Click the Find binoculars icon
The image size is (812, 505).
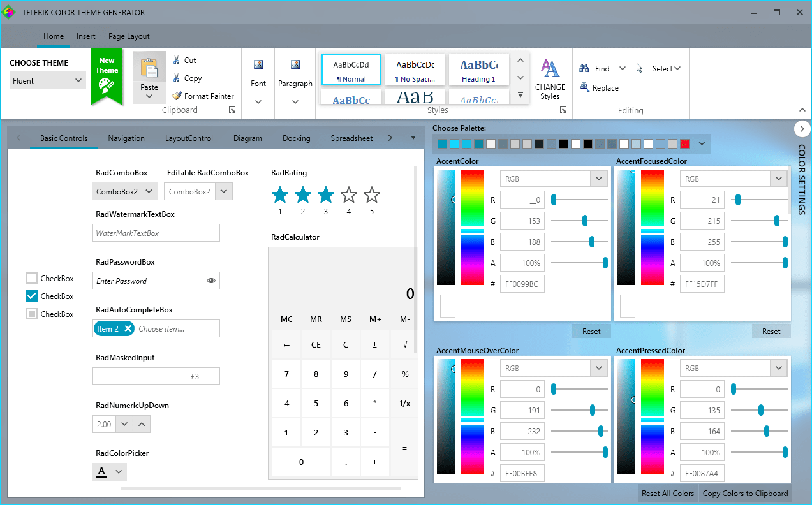pyautogui.click(x=584, y=69)
